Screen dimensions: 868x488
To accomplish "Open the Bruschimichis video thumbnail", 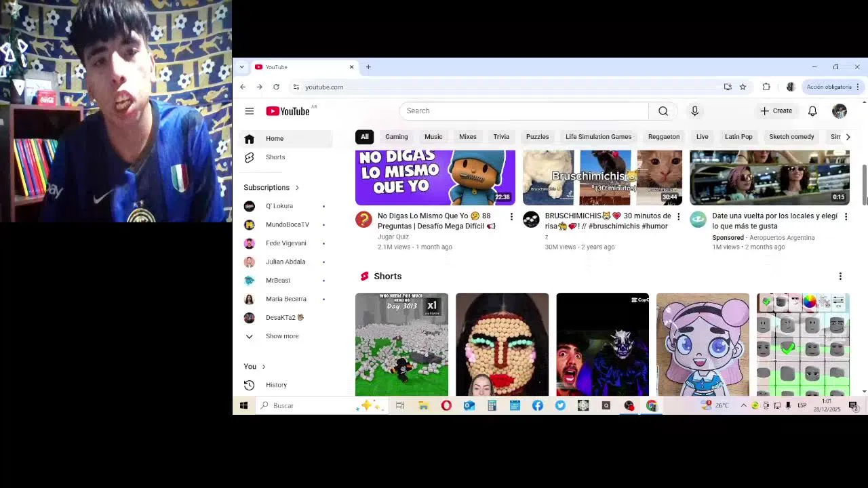I will click(x=602, y=178).
